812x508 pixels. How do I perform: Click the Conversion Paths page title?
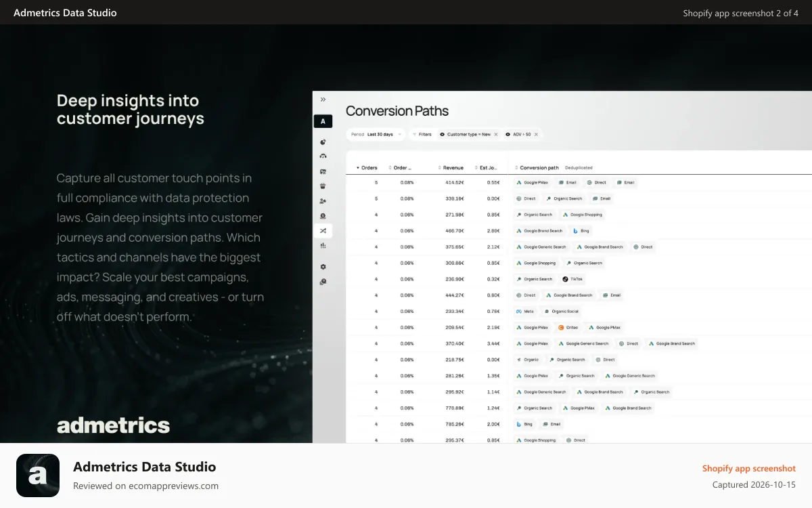click(x=397, y=111)
